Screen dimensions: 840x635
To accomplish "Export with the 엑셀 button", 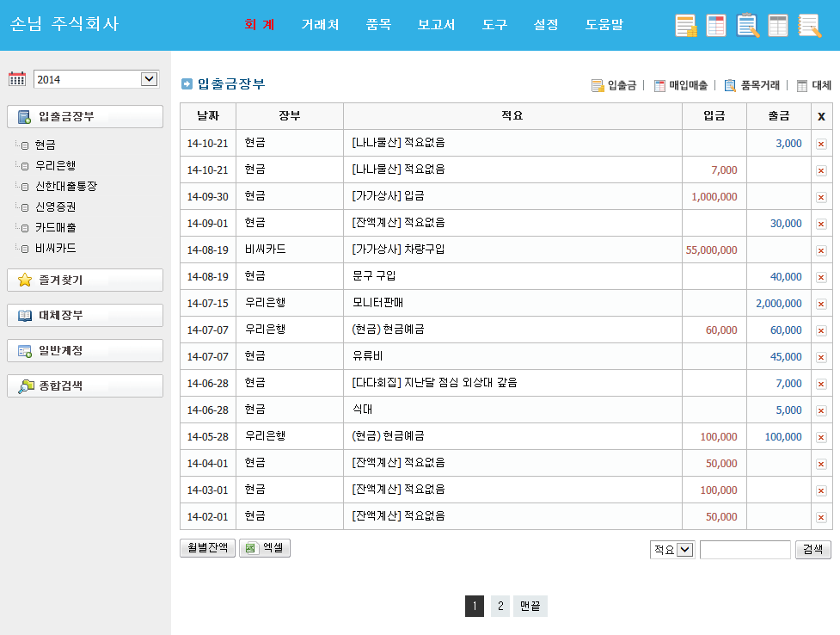I will [265, 548].
